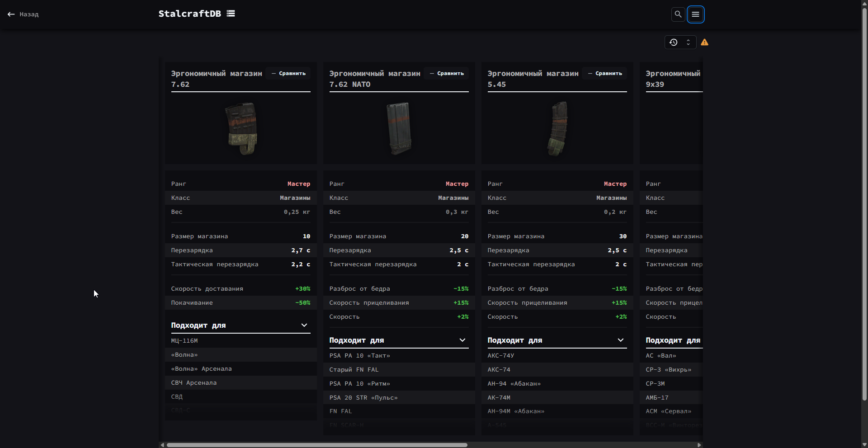Viewport: 868px width, 448px height.
Task: Click the history clock icon
Action: tap(673, 42)
